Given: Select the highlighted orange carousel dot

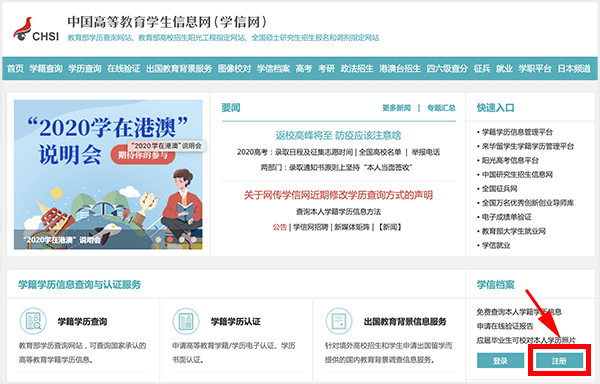Looking at the screenshot, I should [170, 239].
